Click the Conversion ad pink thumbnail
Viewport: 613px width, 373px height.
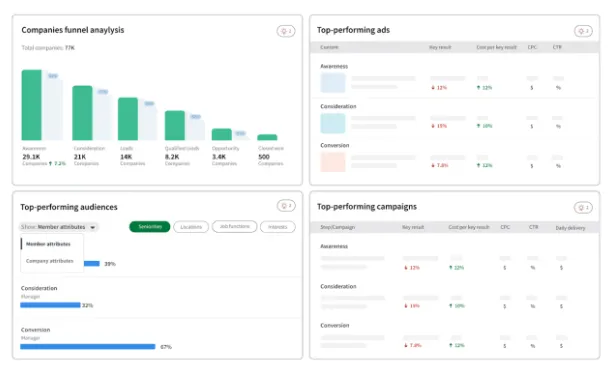click(x=333, y=162)
